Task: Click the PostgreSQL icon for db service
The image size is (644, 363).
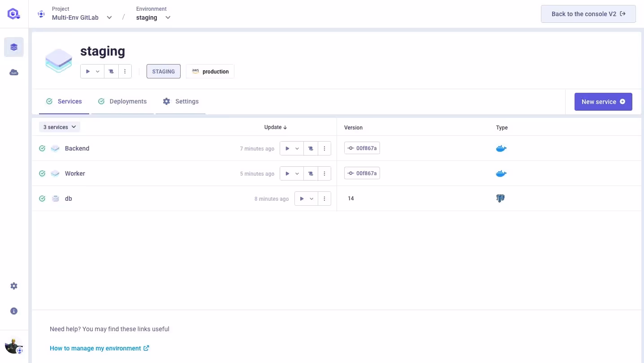Action: click(501, 198)
